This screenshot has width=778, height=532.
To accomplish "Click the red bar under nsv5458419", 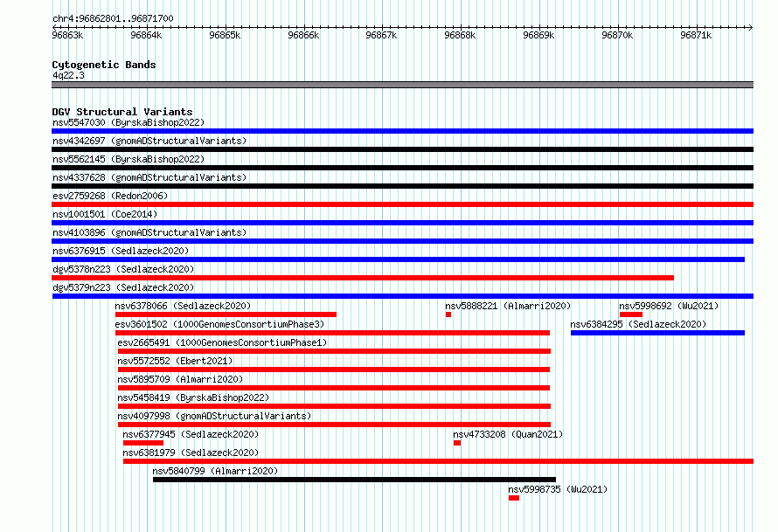I will pos(335,406).
